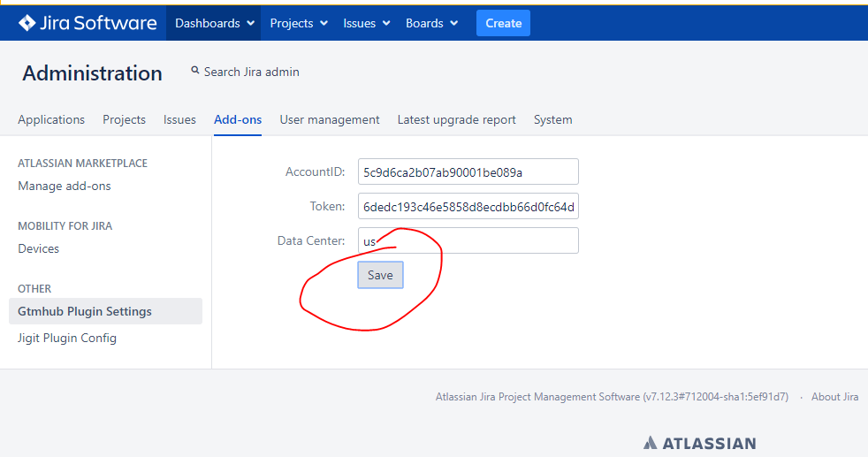The height and width of the screenshot is (457, 868).
Task: Click the MOBILITY FOR JIRA section label
Action: (x=65, y=225)
